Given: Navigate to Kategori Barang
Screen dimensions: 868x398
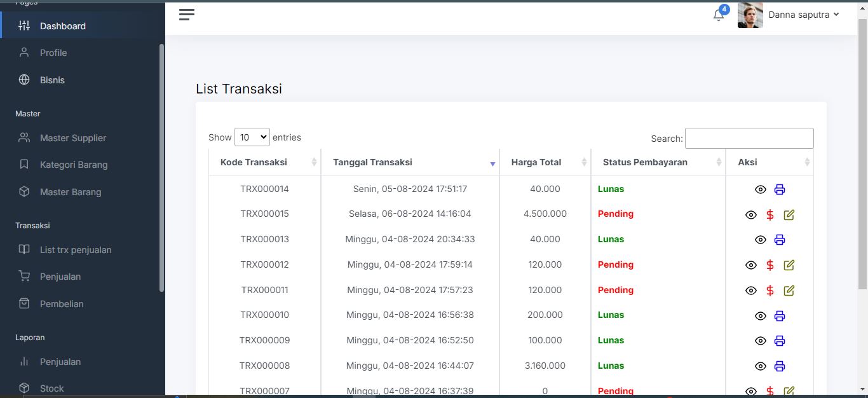Looking at the screenshot, I should [x=74, y=165].
